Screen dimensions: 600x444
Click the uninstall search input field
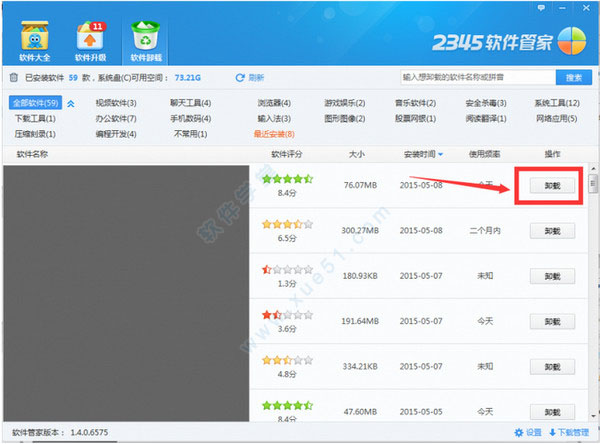[478, 77]
